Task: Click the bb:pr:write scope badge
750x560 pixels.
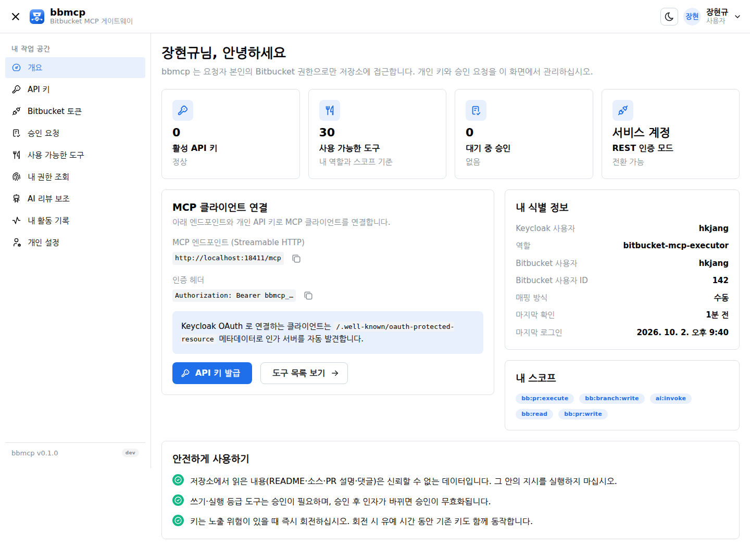Action: coord(583,414)
